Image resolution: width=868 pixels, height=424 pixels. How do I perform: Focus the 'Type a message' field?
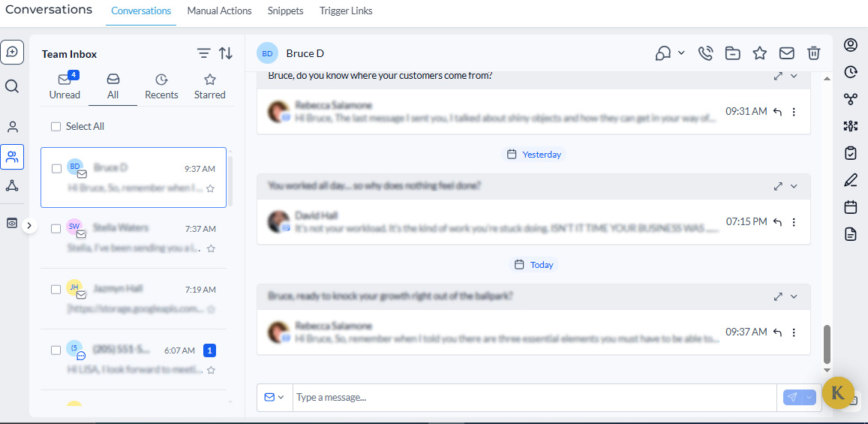(x=535, y=398)
